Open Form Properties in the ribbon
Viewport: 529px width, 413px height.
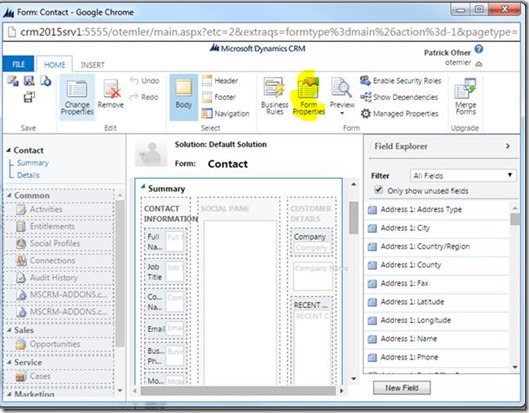click(x=308, y=97)
